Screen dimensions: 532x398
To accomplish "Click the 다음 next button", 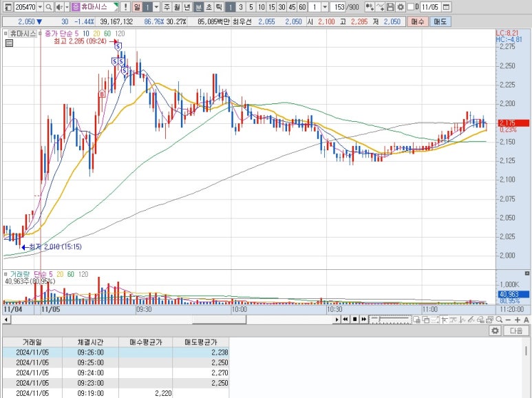I will click(516, 331).
